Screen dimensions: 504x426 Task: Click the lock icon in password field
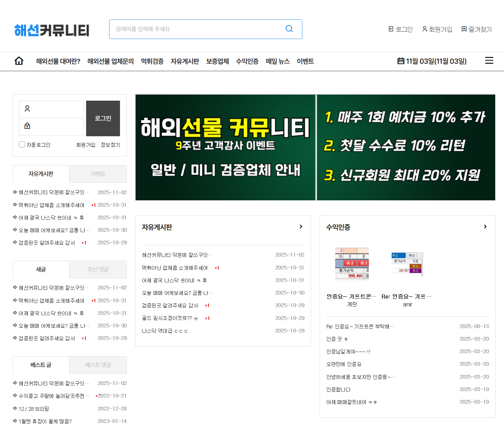point(27,126)
